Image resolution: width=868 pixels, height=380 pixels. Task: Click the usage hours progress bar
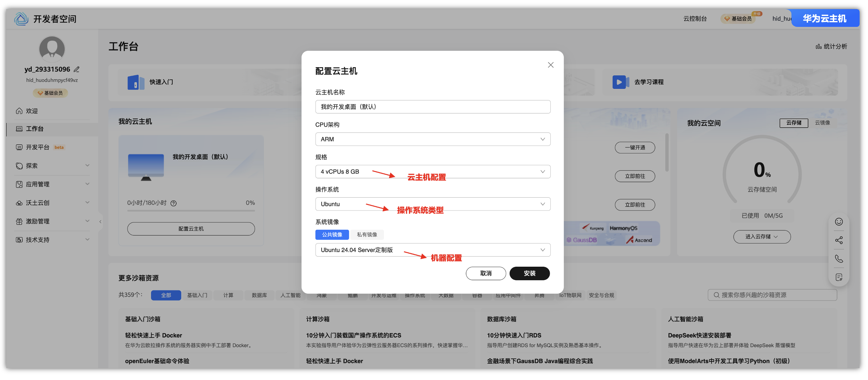(191, 211)
